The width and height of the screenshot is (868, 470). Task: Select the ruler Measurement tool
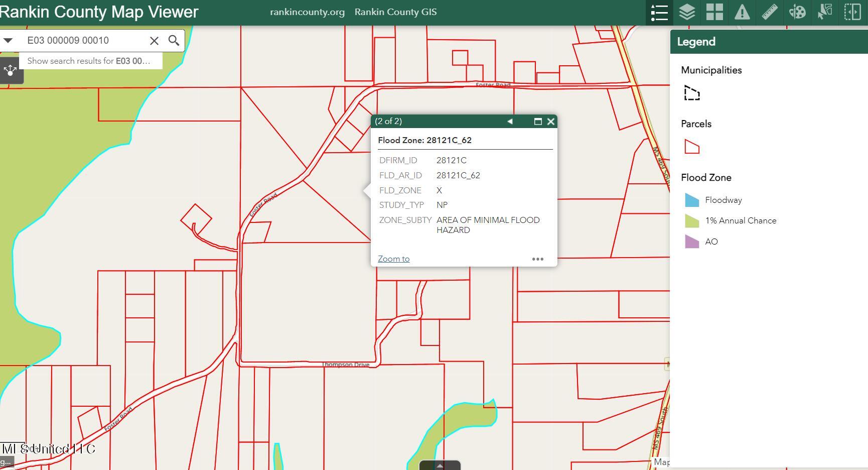[770, 13]
